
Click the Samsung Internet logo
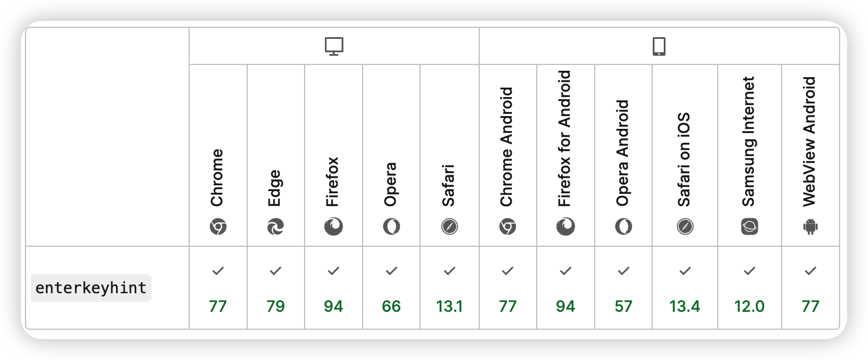[x=750, y=227]
